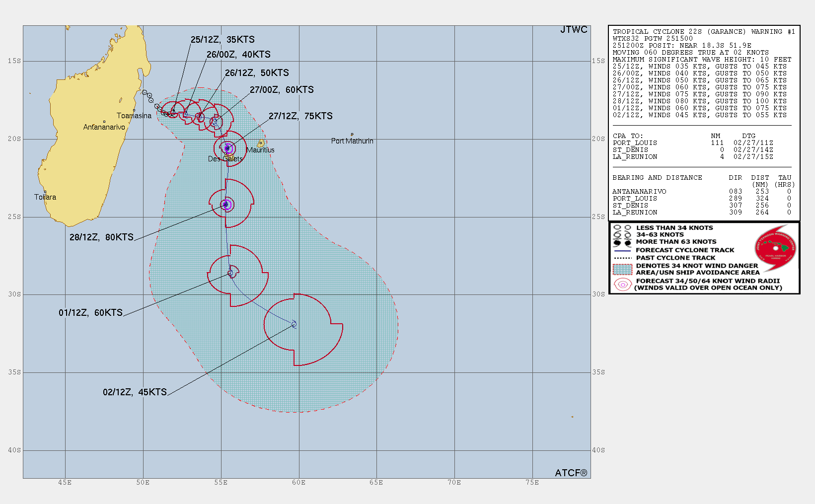
Task: Click 'MAXIMUM SIGNIFICANT WAVE HEIGHT: 10 FEET'
Action: pos(702,60)
